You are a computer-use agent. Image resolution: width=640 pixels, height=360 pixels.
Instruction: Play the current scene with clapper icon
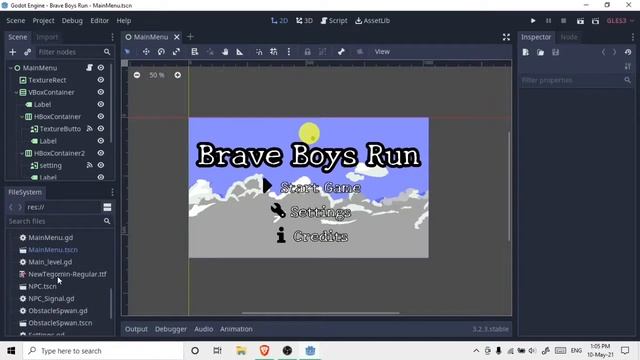(x=580, y=21)
